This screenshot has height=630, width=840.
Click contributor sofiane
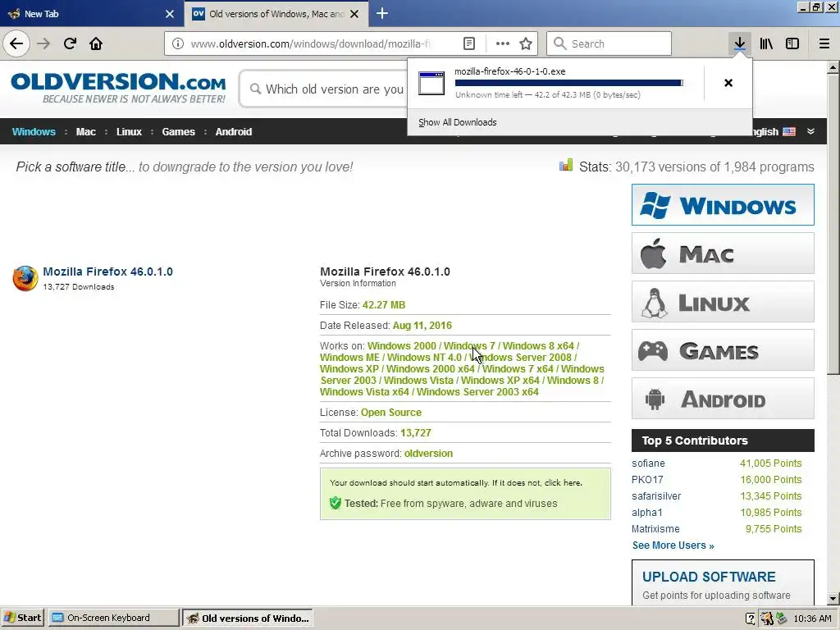coord(648,463)
